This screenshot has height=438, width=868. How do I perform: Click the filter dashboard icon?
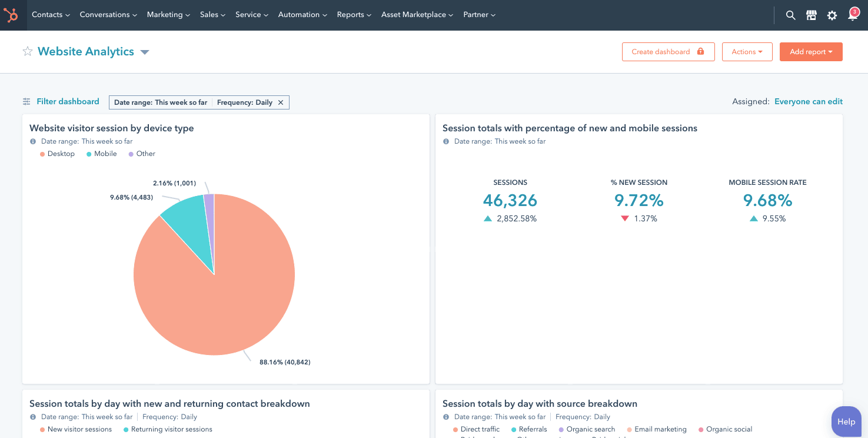(x=26, y=101)
